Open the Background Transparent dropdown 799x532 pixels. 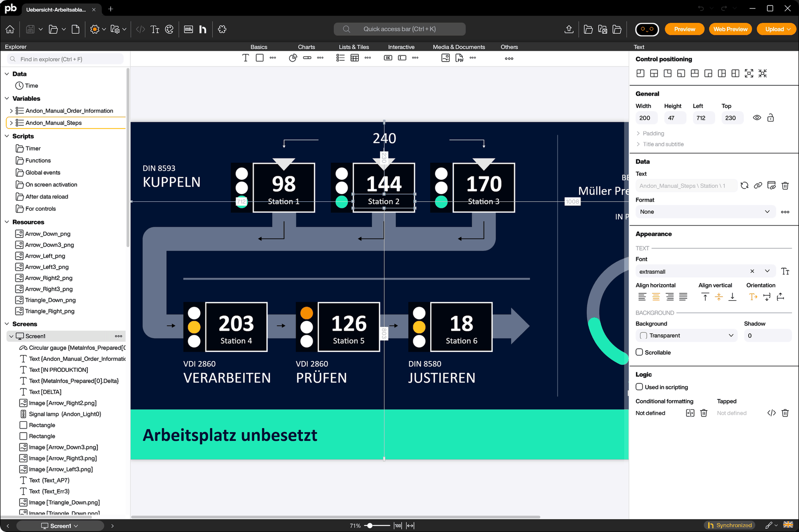687,336
